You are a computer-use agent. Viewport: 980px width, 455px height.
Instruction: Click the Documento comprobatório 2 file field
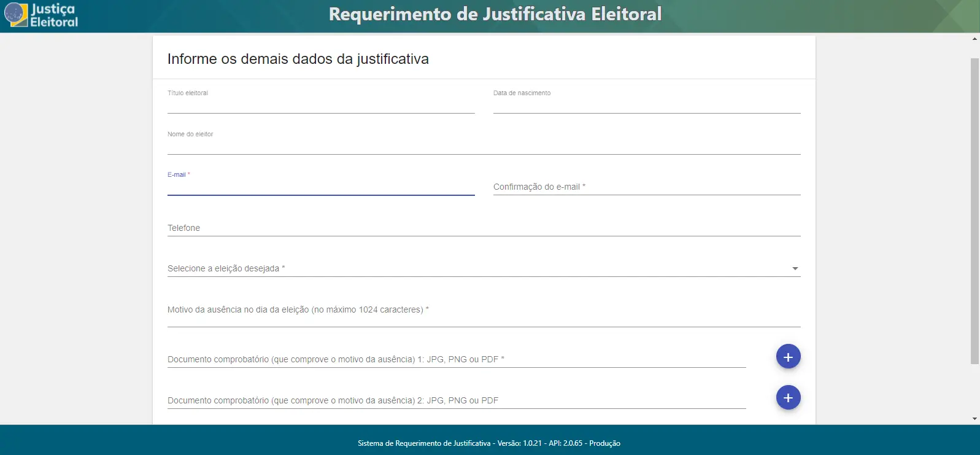(457, 400)
